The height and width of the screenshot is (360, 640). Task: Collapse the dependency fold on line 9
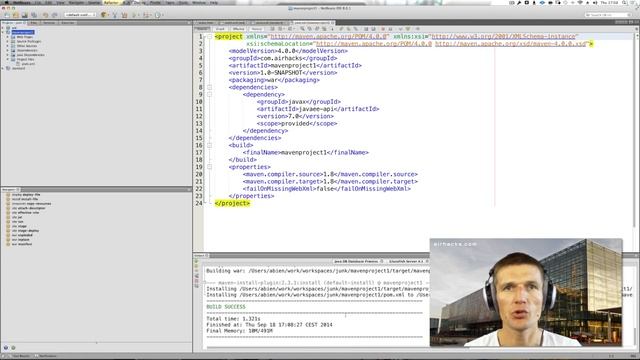pos(209,94)
